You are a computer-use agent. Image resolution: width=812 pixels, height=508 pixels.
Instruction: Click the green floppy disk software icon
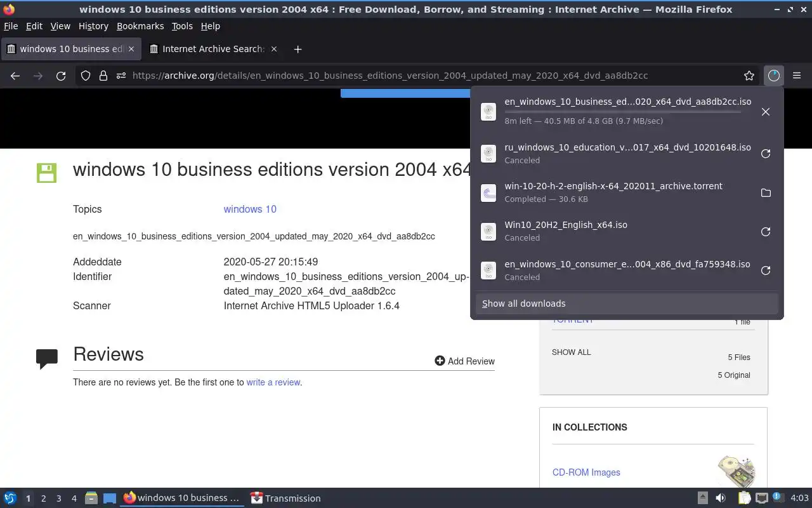(x=46, y=173)
